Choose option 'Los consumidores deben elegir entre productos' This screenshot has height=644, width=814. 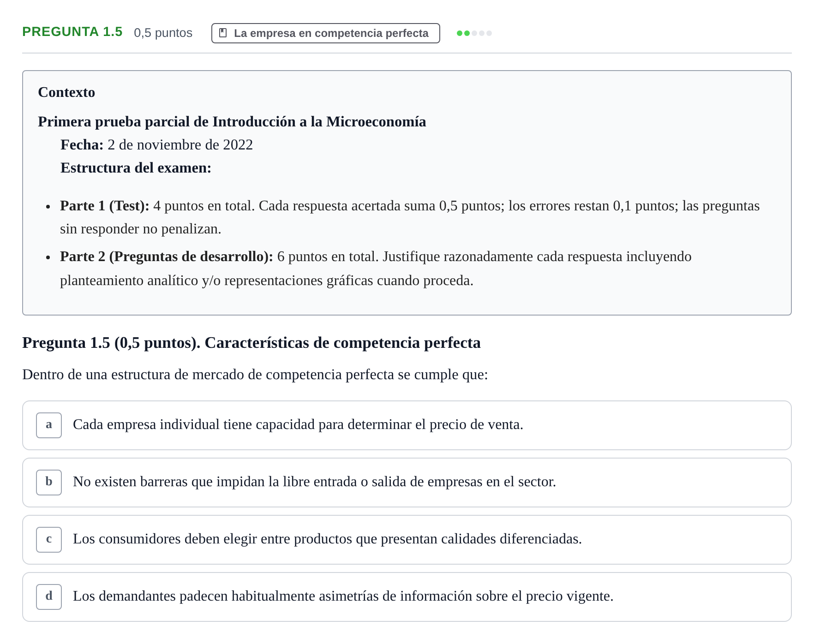[x=407, y=540]
